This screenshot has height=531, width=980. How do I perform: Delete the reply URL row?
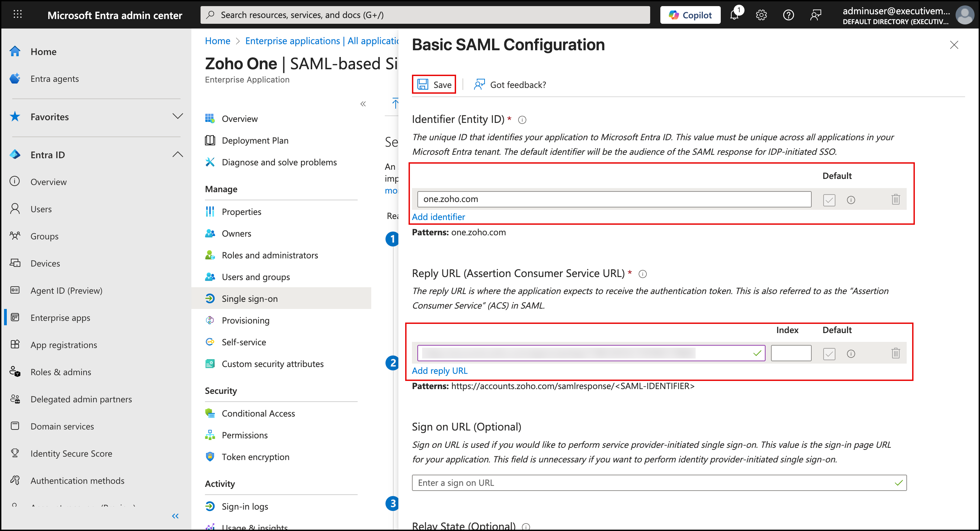pyautogui.click(x=895, y=354)
